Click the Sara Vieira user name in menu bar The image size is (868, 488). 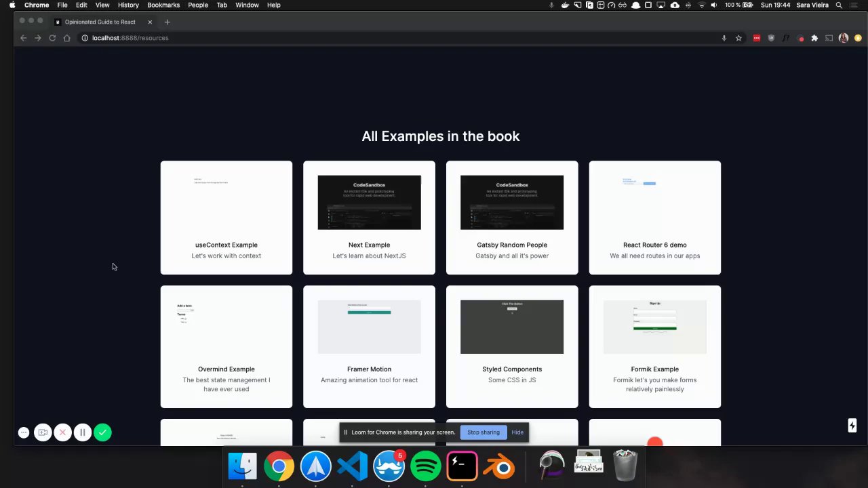[x=812, y=5]
